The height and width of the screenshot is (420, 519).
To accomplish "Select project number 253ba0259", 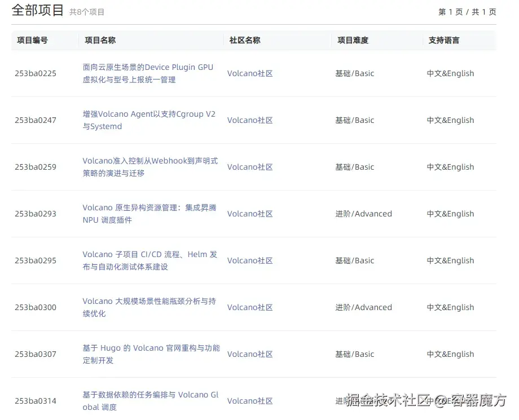I will (x=36, y=167).
